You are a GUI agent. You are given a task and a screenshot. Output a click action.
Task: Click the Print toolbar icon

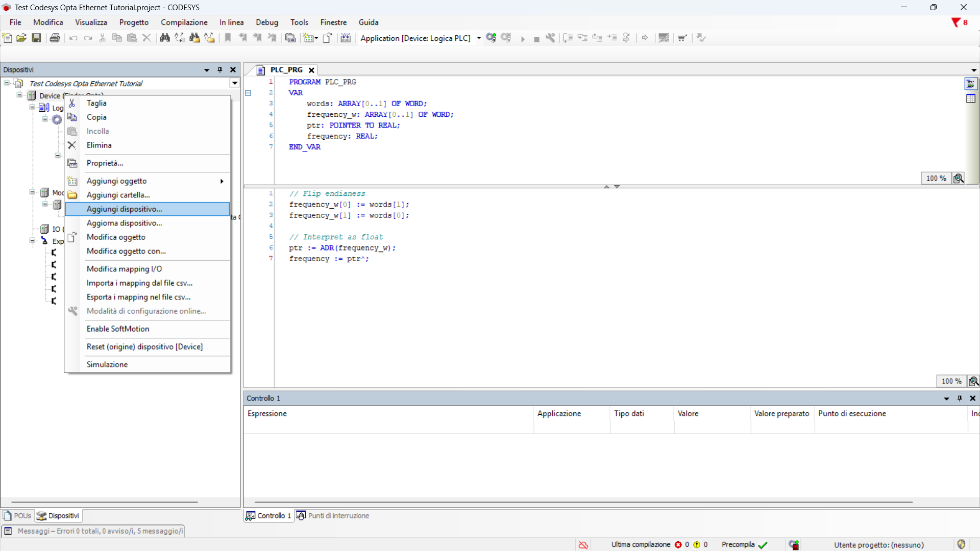tap(55, 38)
